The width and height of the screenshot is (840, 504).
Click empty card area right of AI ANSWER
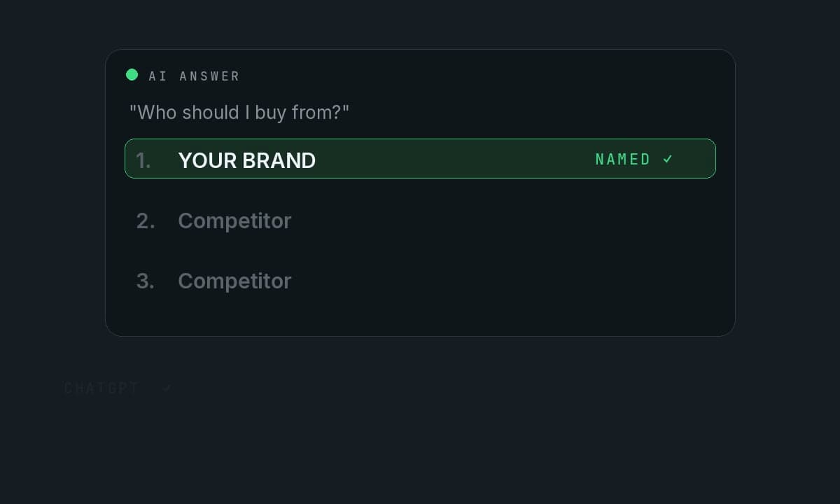click(x=483, y=76)
